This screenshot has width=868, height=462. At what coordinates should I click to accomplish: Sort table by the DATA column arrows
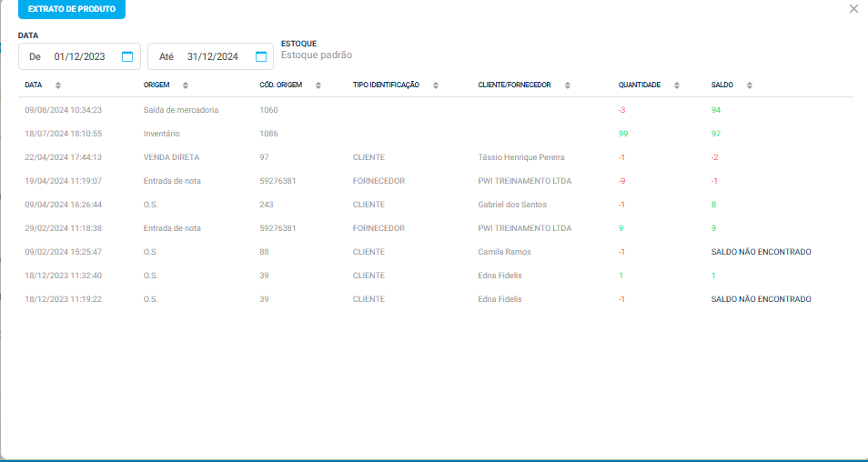58,85
